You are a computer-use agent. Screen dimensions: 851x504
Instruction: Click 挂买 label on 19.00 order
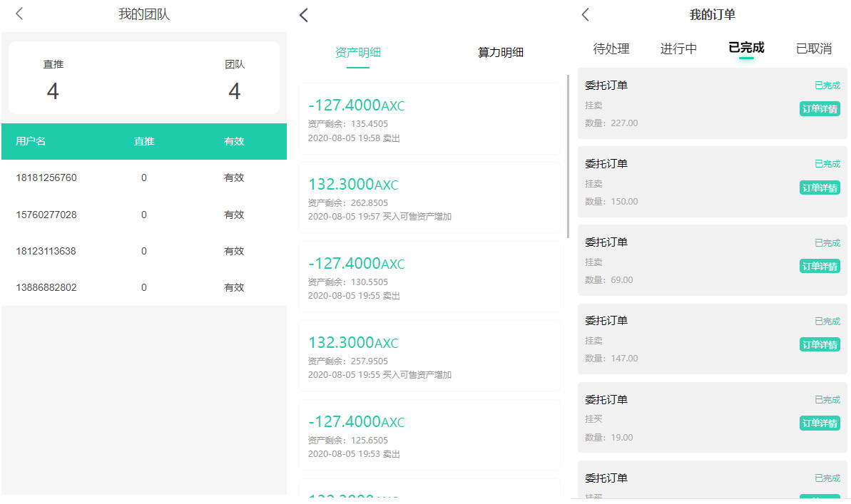(593, 419)
